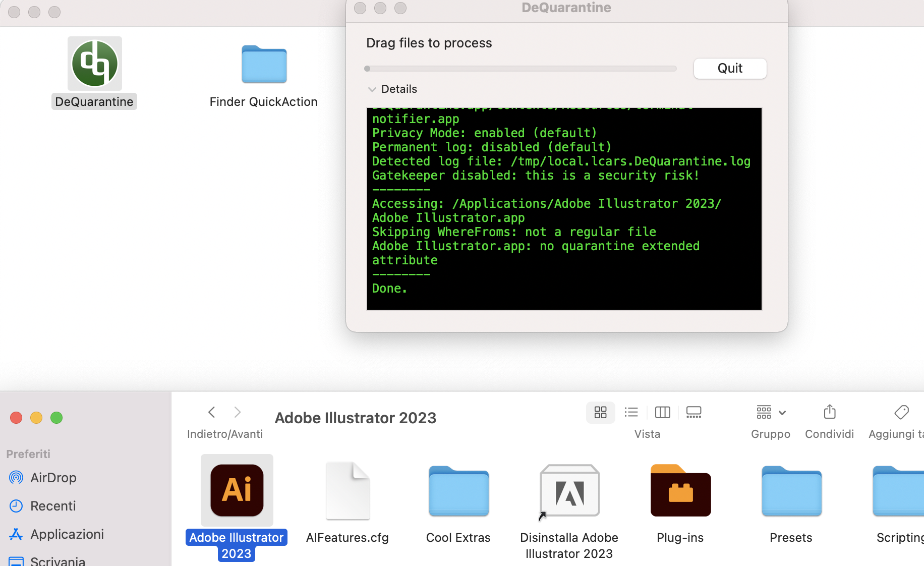Minimize the Finder window with yellow button

point(36,418)
